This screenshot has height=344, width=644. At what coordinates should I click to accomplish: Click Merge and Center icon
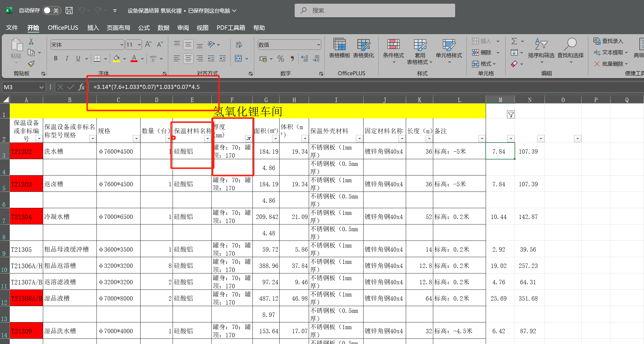click(238, 59)
